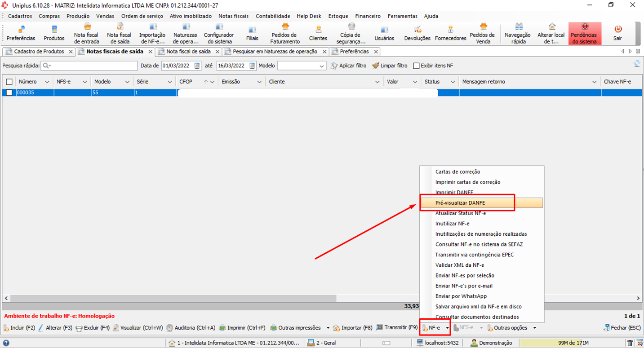Click Incluir (F2) button
Viewport: 644px width, 348px height.
pyautogui.click(x=19, y=328)
